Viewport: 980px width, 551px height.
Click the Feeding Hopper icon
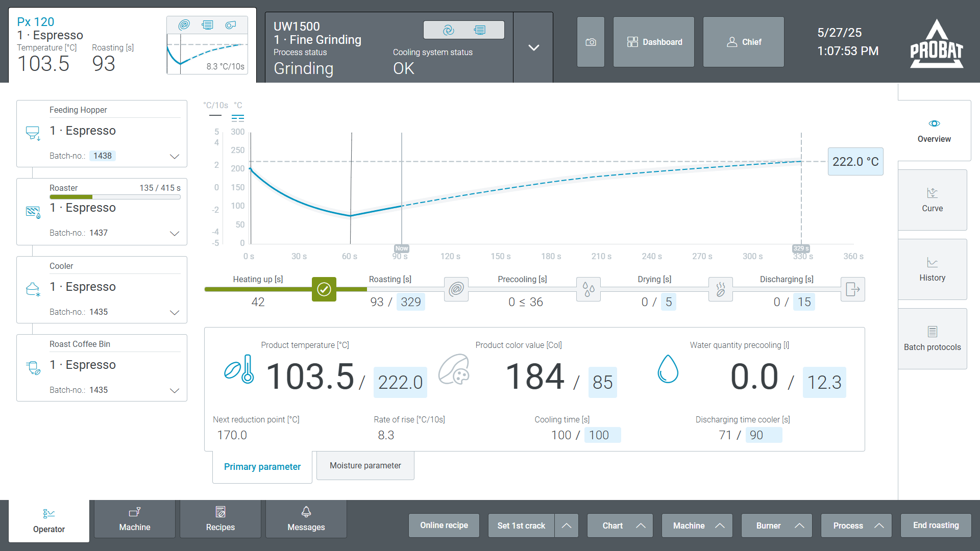pyautogui.click(x=33, y=133)
